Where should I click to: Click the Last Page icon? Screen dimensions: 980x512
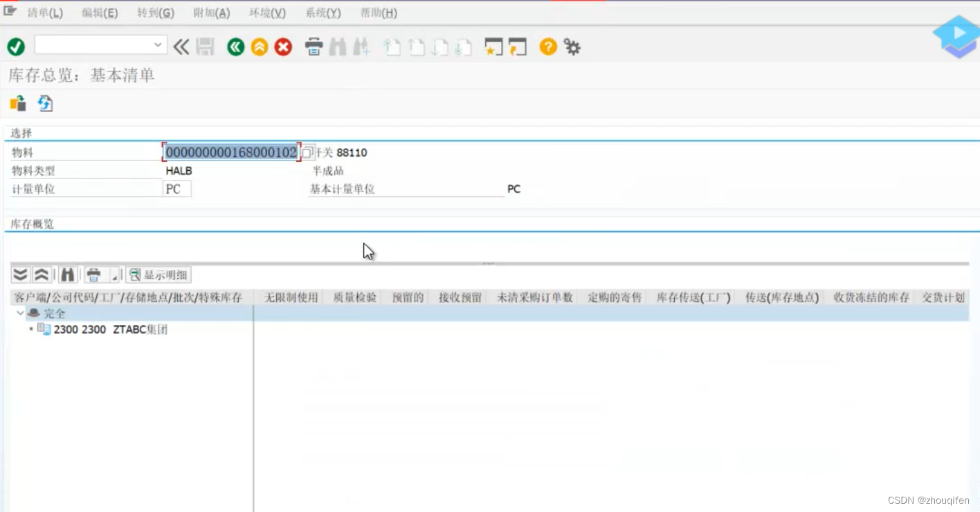[463, 47]
